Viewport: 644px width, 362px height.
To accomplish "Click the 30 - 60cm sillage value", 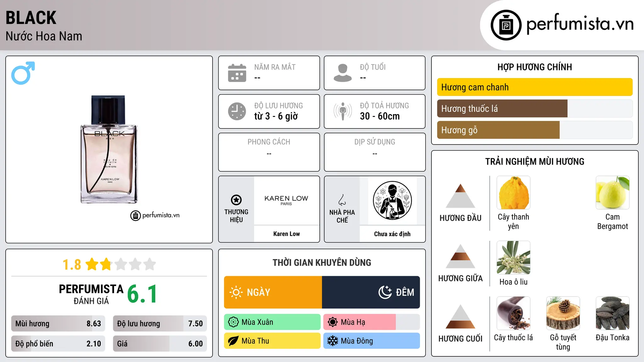I will (x=380, y=116).
